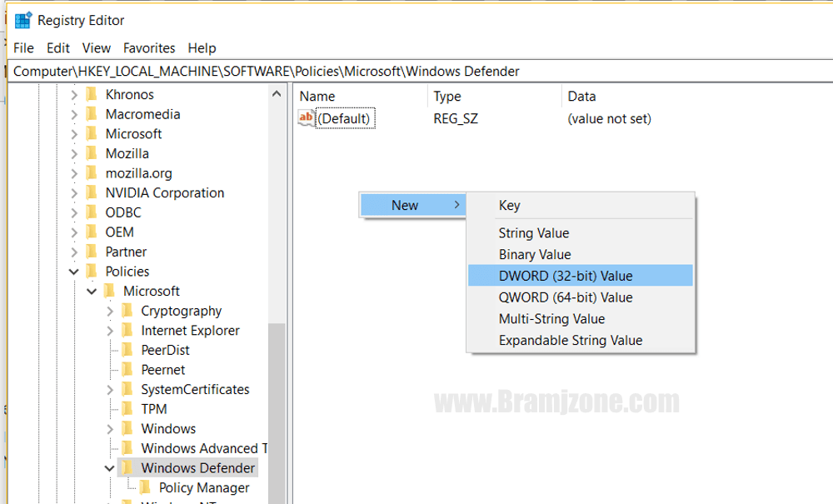
Task: Click the Mozilla folder icon
Action: 92,153
